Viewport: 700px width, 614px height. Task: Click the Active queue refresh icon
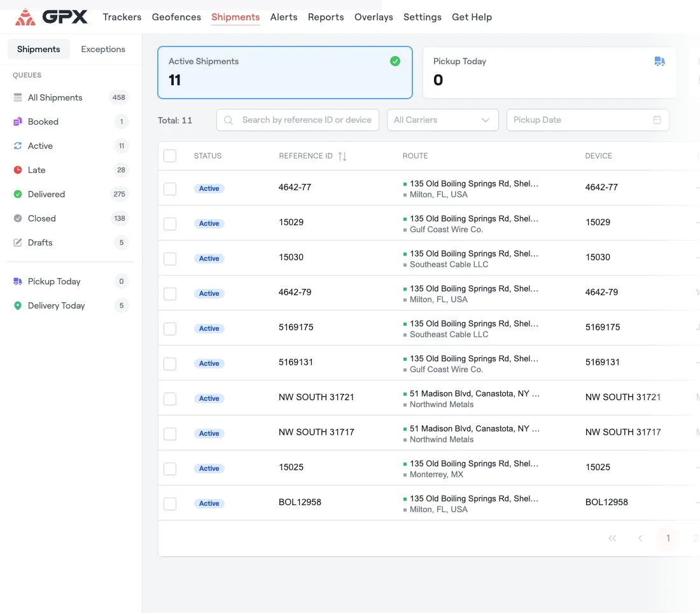click(x=18, y=146)
